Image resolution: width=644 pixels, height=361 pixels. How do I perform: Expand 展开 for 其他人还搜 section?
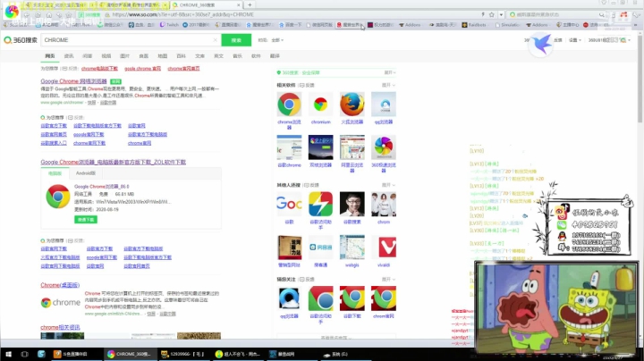pyautogui.click(x=387, y=185)
